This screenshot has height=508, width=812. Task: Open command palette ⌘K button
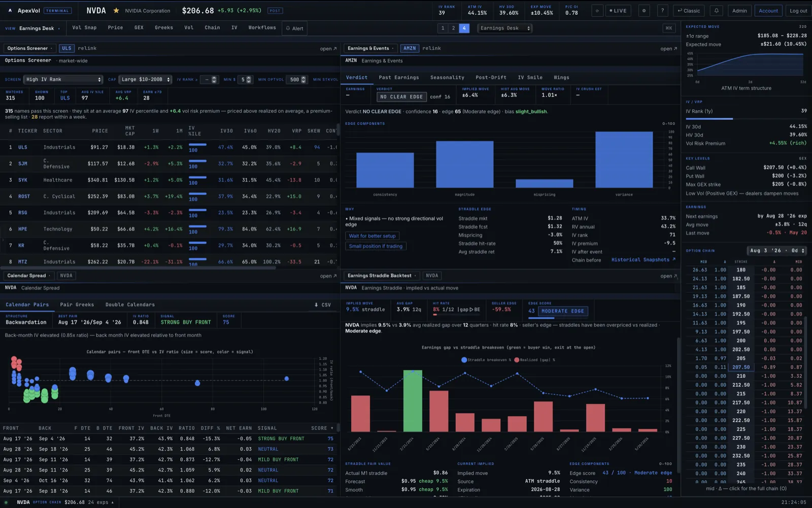coord(669,28)
